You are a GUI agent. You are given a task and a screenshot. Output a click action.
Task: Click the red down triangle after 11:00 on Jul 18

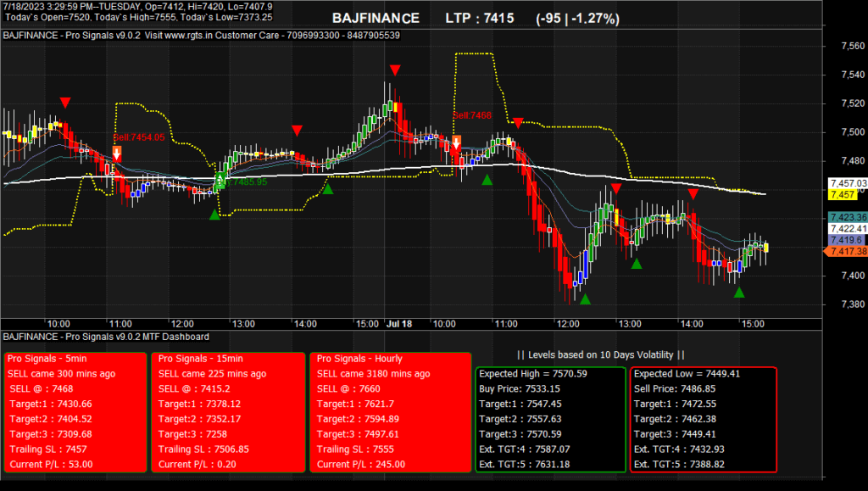click(518, 123)
